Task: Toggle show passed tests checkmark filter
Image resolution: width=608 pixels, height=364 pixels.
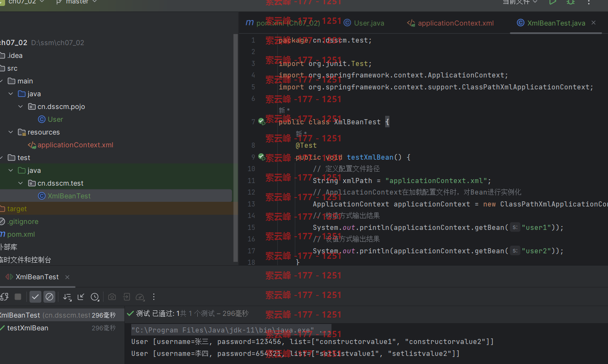Action: click(x=35, y=297)
